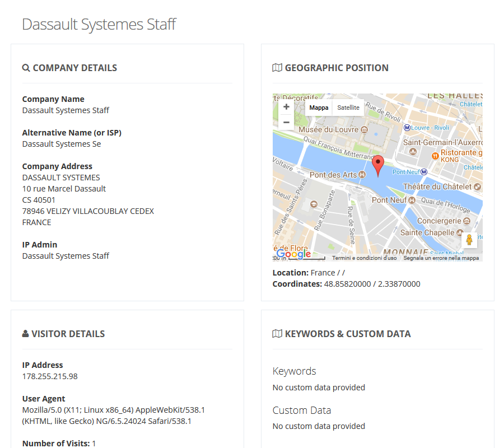Open Termini e condizioni d'uso link

[x=365, y=258]
